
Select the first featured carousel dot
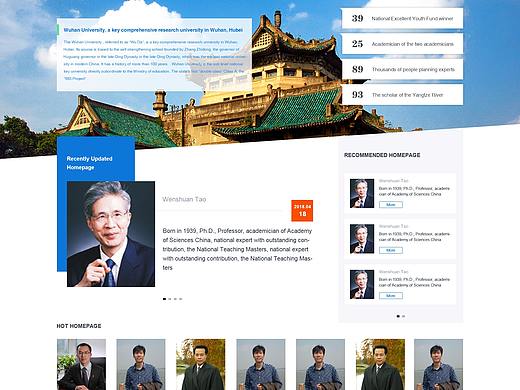[x=164, y=299]
